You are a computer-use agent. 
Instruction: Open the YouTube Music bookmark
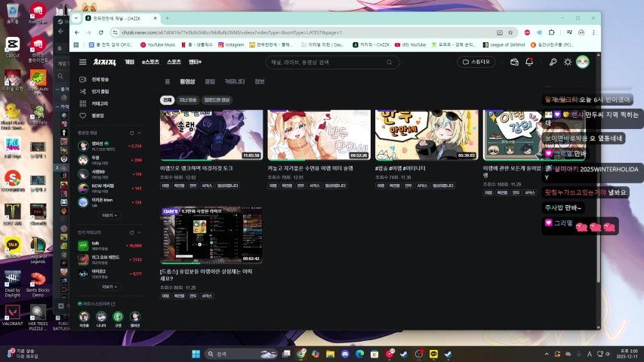(158, 44)
